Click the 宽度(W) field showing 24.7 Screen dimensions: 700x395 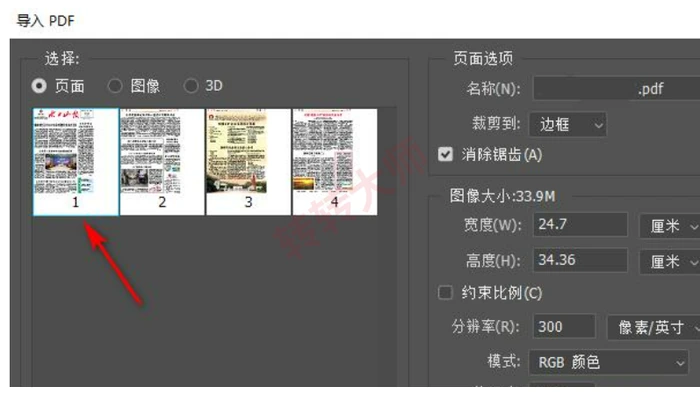(x=580, y=224)
